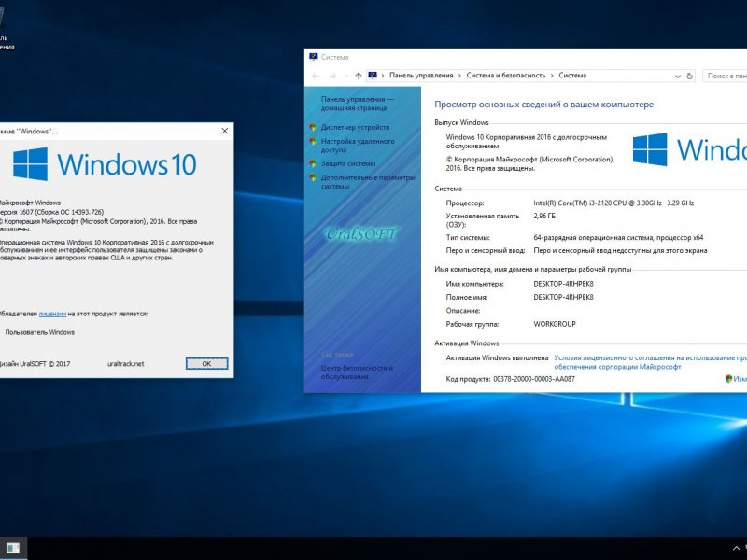The image size is (747, 560).
Task: Click the forward arrow in the System window
Action: point(332,76)
